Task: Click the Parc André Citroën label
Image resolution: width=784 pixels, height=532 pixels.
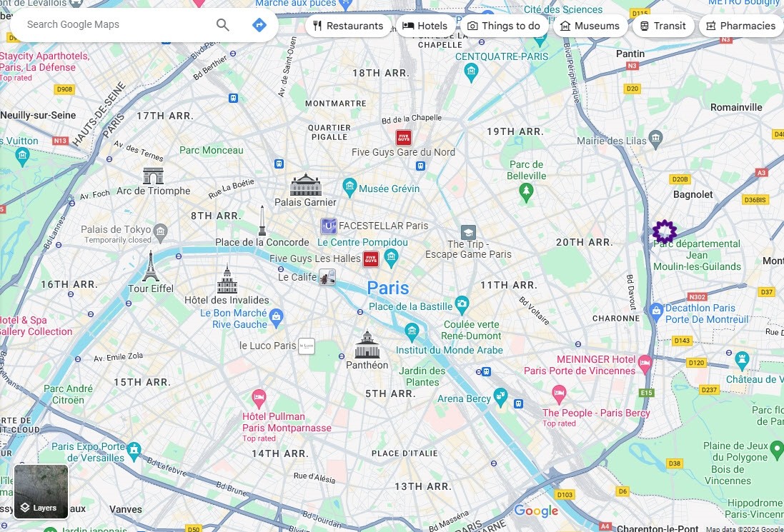Action: (x=68, y=394)
